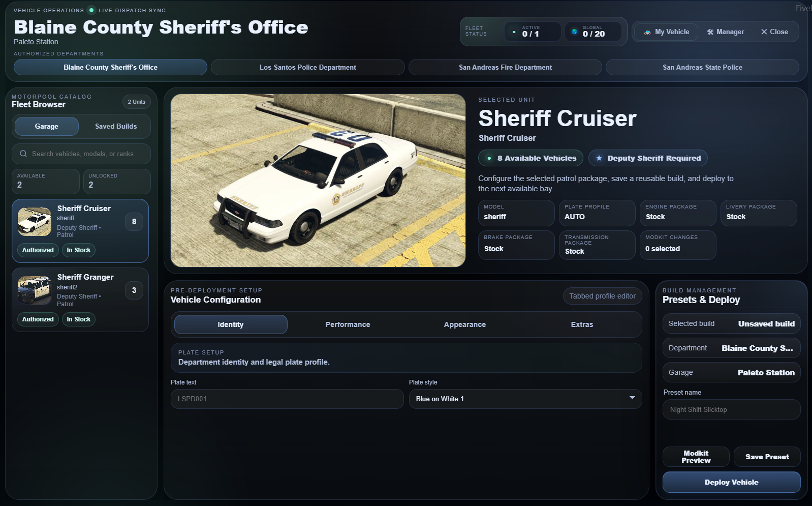
Task: Click Sheriff Granger stock count 3
Action: [134, 290]
